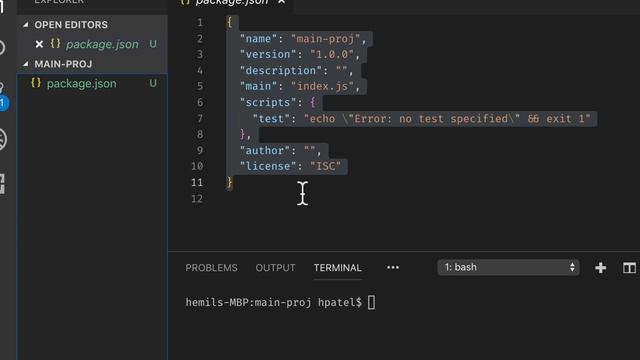Screen dimensions: 640x360
Task: Click the "version" key on line 3
Action: point(268,55)
